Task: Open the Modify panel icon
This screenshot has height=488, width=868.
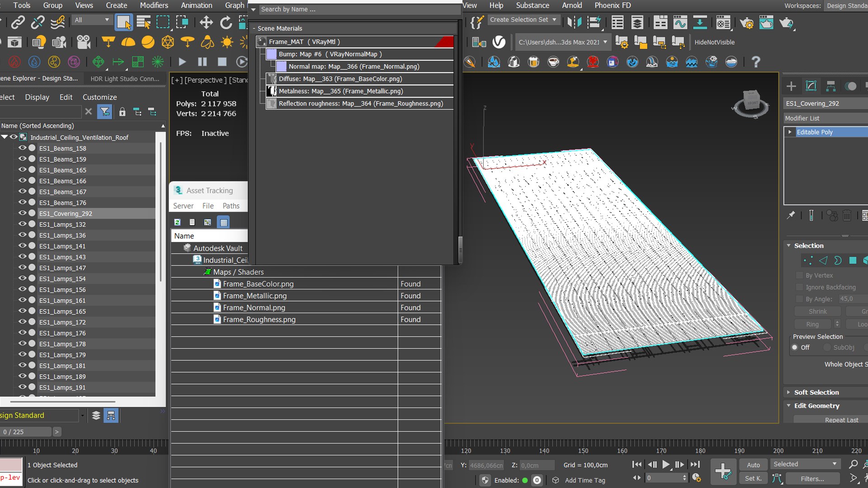Action: 811,86
